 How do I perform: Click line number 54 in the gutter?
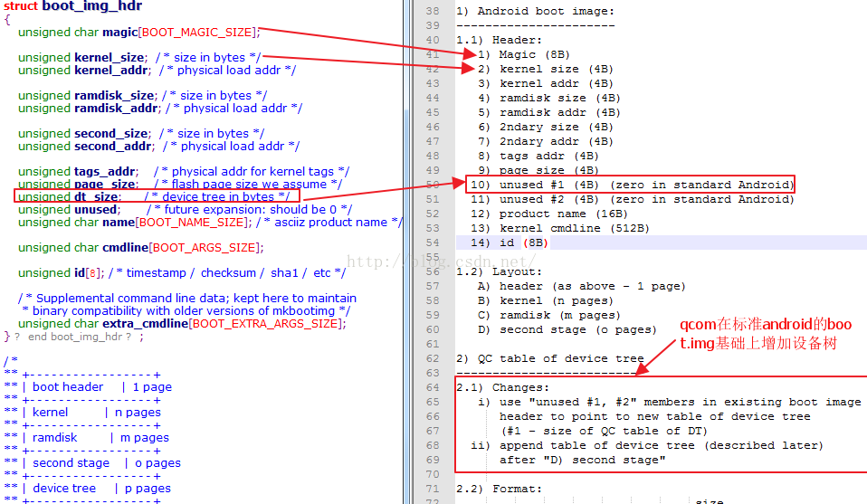tap(433, 242)
